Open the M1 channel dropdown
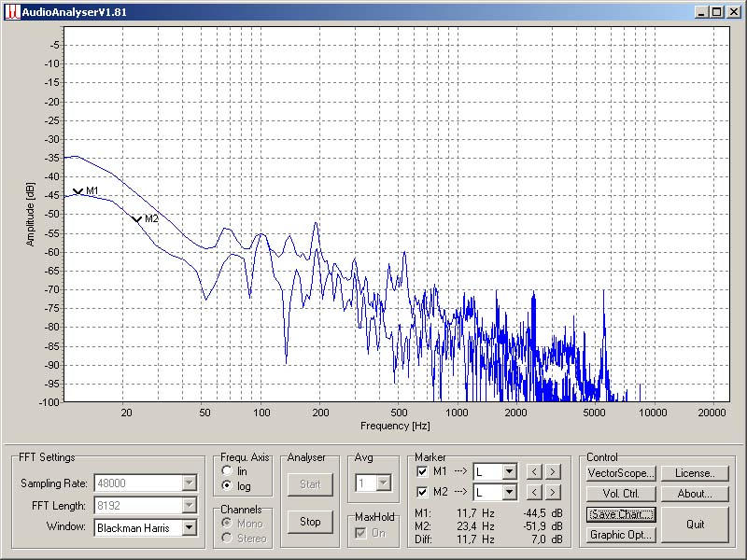Screen dimensions: 747x560 [x=509, y=471]
